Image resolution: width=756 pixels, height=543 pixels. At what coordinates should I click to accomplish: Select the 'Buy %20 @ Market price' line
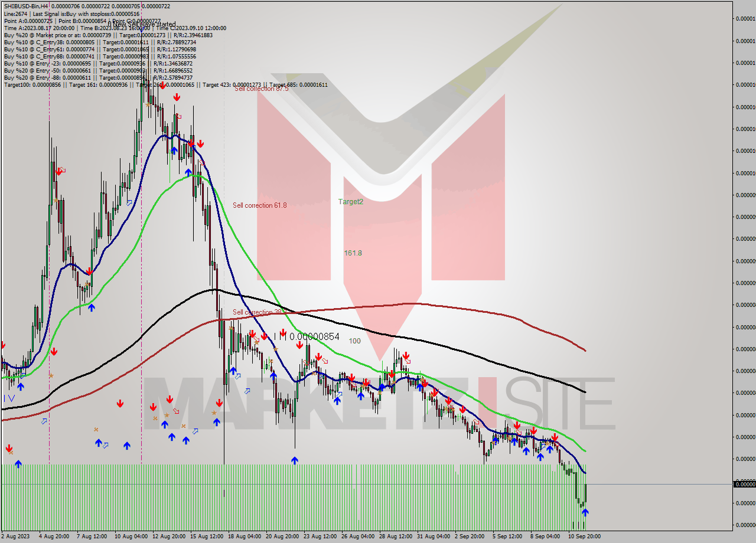click(108, 35)
